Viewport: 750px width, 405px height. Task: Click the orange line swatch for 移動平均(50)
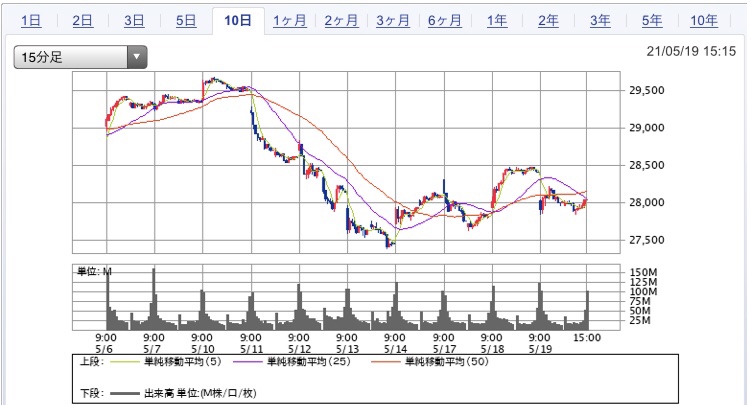(386, 362)
